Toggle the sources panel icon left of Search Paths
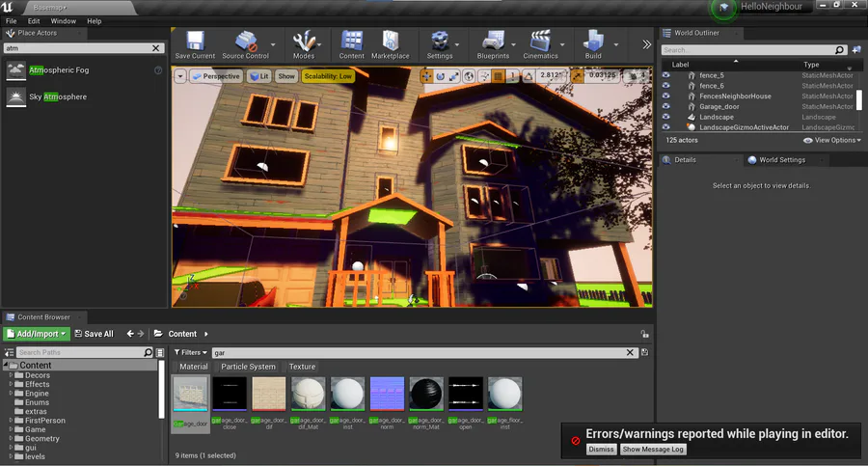This screenshot has height=466, width=868. [x=9, y=352]
